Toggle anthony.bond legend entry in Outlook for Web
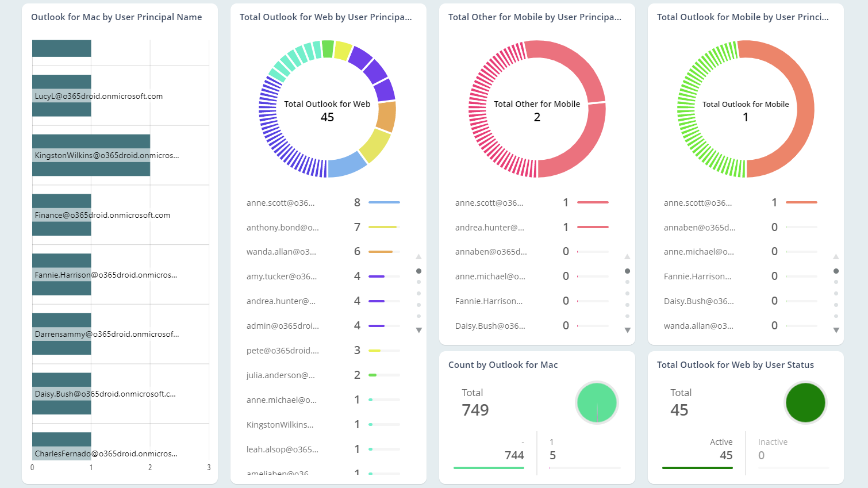 pos(282,228)
